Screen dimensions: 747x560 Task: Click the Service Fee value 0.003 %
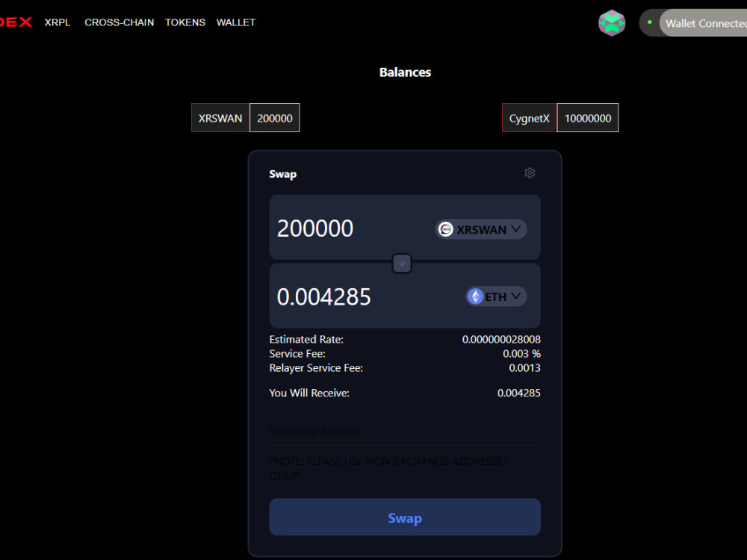[x=521, y=354]
